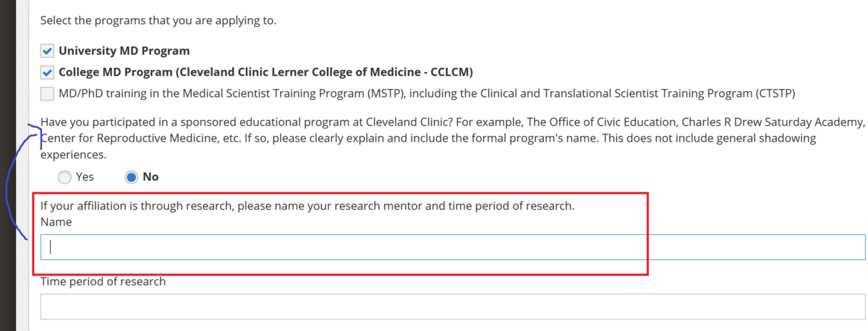Click the 'Time period of research' label

point(103,281)
